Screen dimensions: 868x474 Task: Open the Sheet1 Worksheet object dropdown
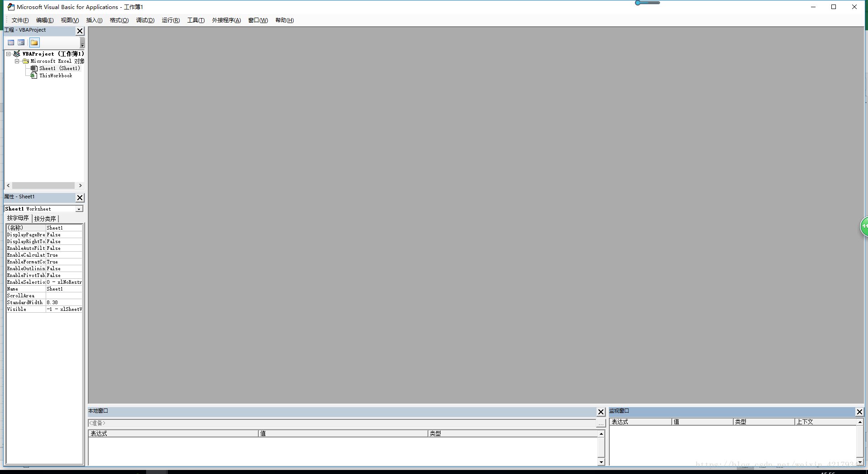79,209
